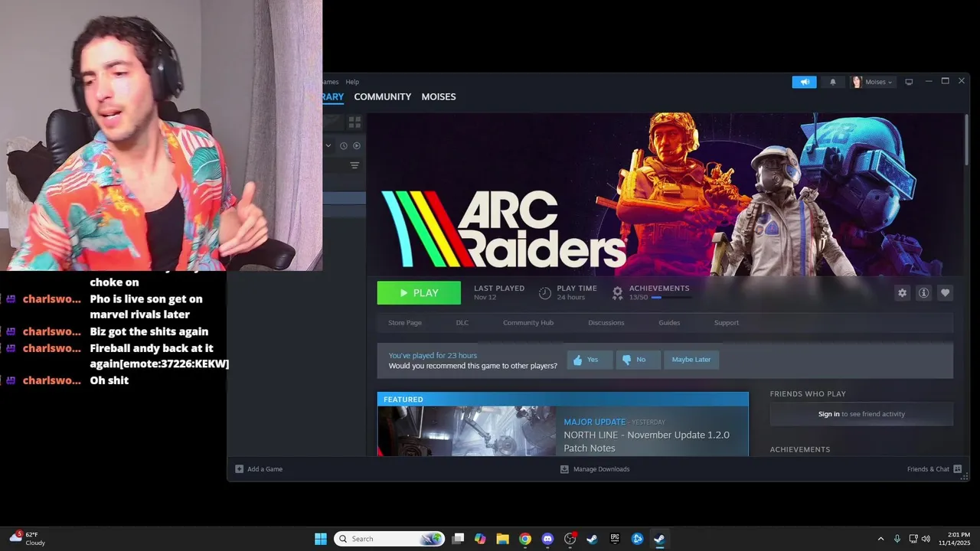
Task: Open the clock showing 2:01 PM
Action: pyautogui.click(x=959, y=539)
